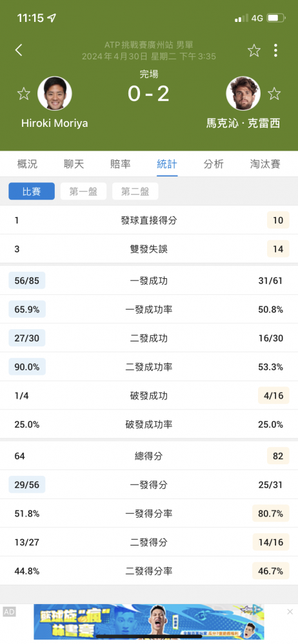Favorite this match with top star icon
298x644 pixels.
(254, 50)
